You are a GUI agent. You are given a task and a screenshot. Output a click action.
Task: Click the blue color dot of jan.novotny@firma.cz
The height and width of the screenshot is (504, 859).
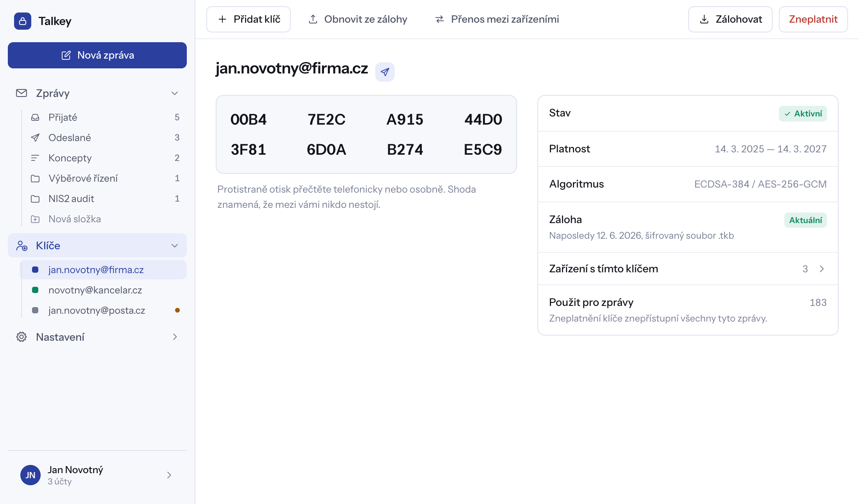[x=35, y=270]
